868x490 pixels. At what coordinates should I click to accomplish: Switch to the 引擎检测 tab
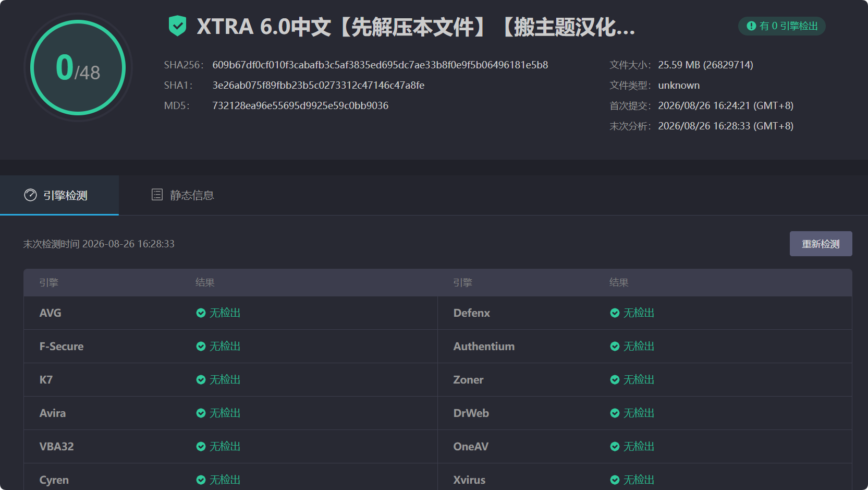(x=59, y=195)
